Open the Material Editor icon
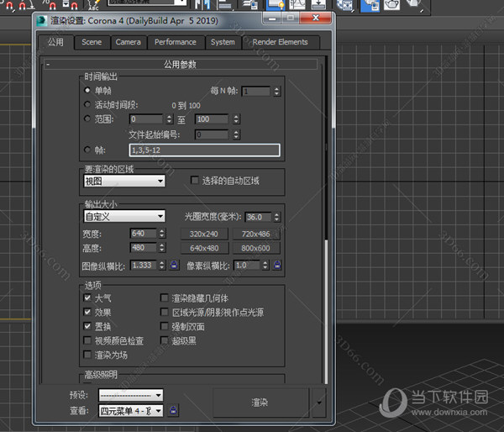This screenshot has height=432, width=504. pos(344,4)
